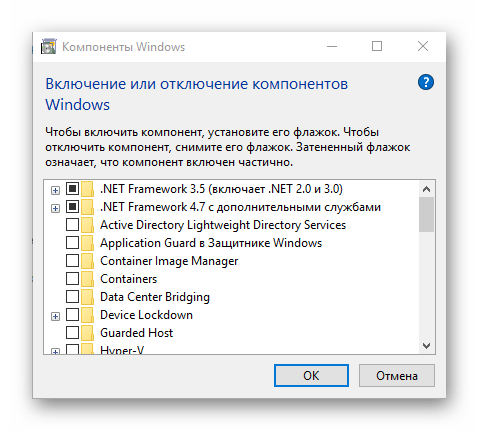The width and height of the screenshot is (478, 431).
Task: Minimize the Компоненты Windows window
Action: click(332, 46)
